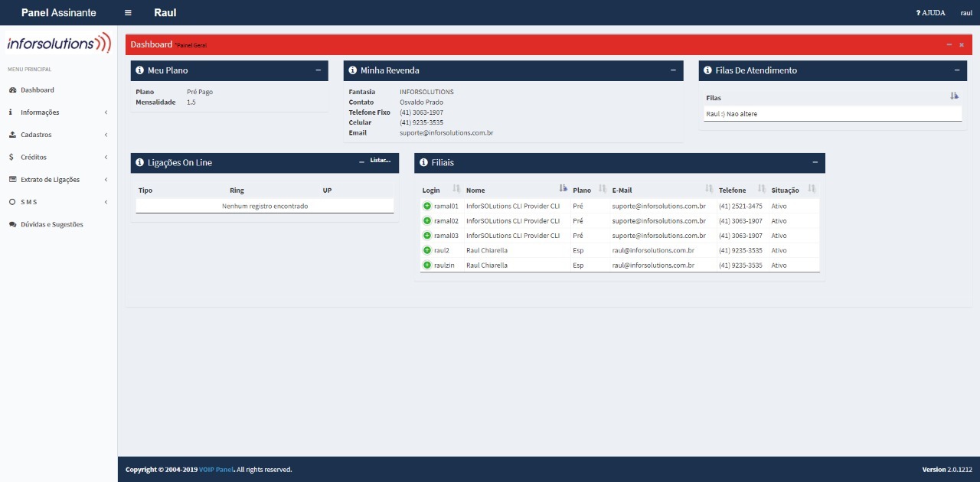The height and width of the screenshot is (482, 980).
Task: Click the Ring column header
Action: coord(237,190)
